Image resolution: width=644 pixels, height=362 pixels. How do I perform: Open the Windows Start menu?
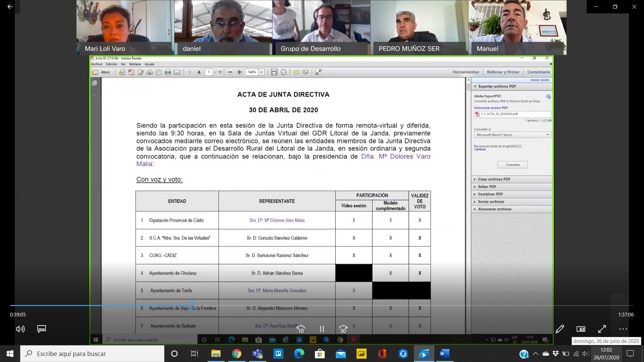tap(10, 354)
